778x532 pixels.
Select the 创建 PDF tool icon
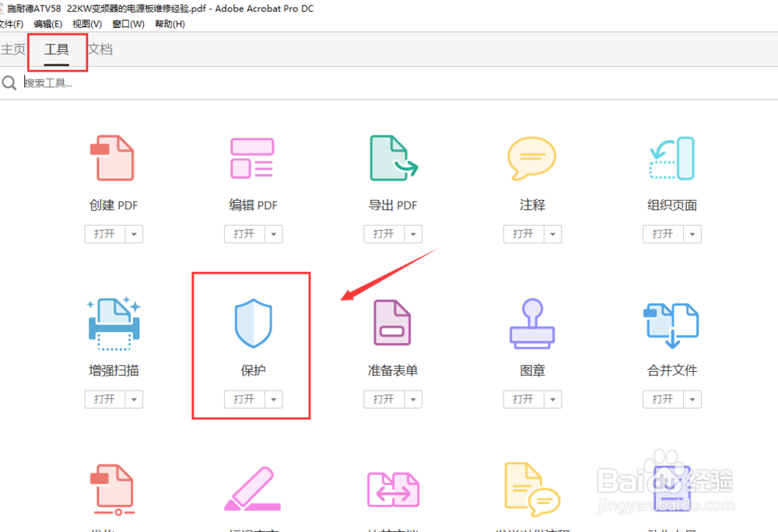click(113, 158)
